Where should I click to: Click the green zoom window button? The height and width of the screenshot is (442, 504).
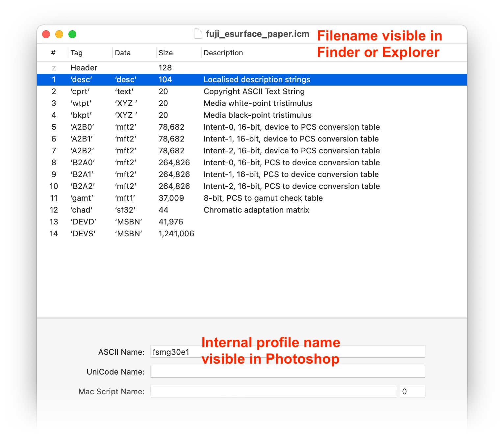tap(72, 34)
